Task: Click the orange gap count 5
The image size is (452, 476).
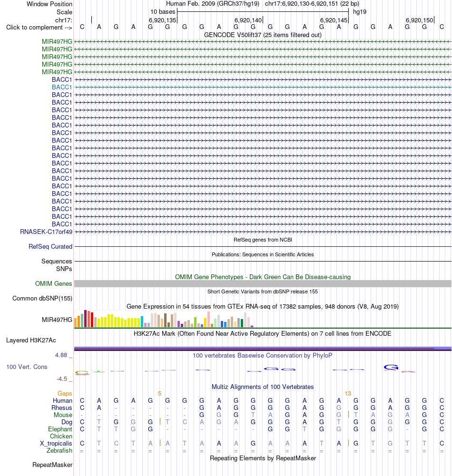Action: pos(159,393)
